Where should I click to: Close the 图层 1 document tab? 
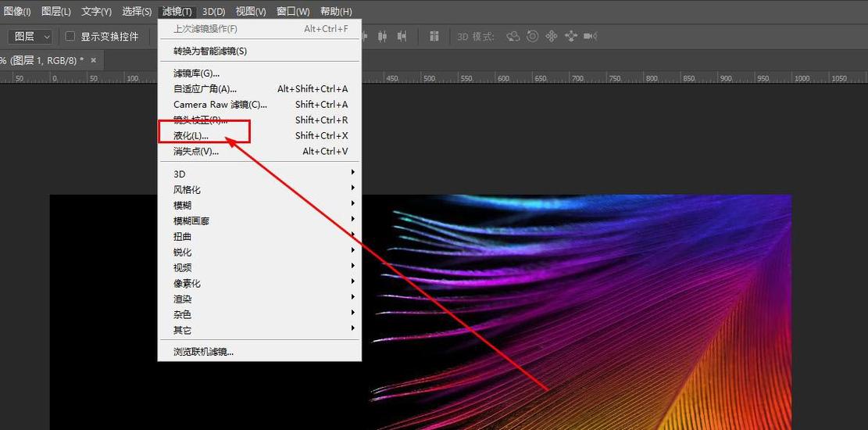(94, 60)
